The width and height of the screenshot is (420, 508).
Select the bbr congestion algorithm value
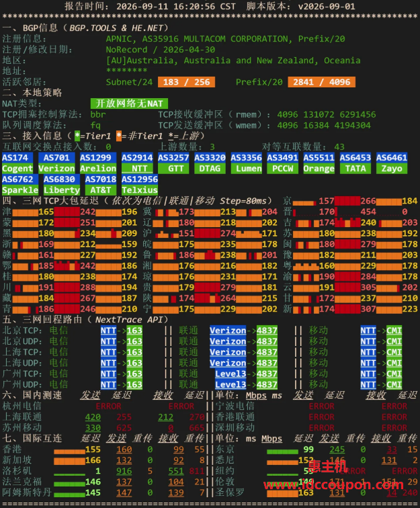tap(98, 114)
